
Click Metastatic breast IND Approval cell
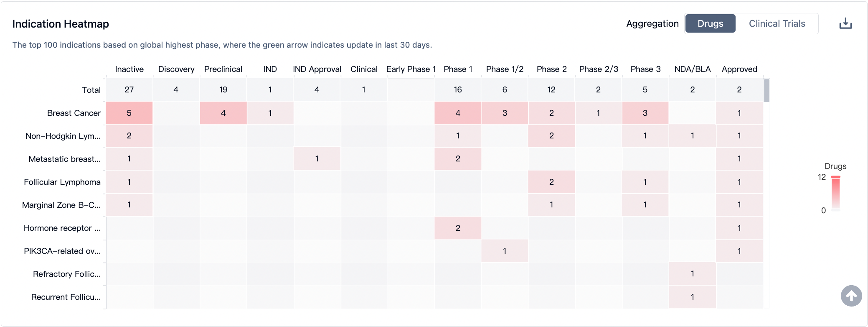tap(317, 159)
